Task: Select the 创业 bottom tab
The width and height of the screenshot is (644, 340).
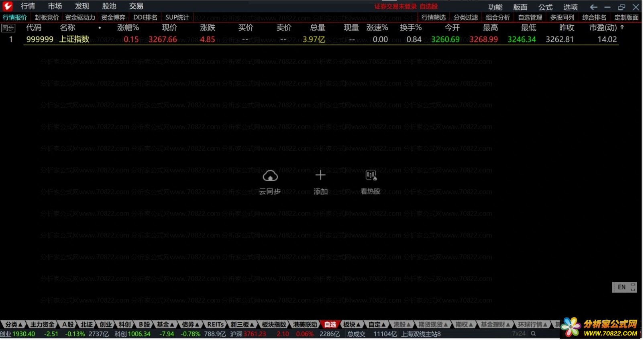Action: (106, 324)
